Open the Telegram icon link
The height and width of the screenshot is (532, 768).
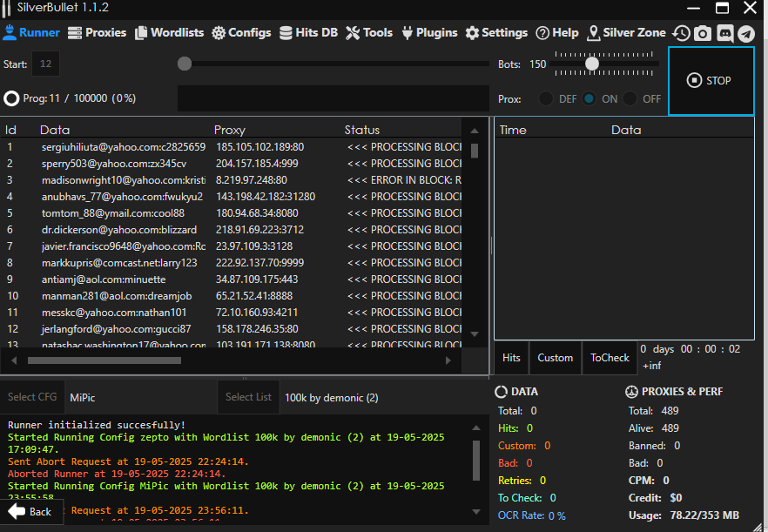(x=746, y=33)
